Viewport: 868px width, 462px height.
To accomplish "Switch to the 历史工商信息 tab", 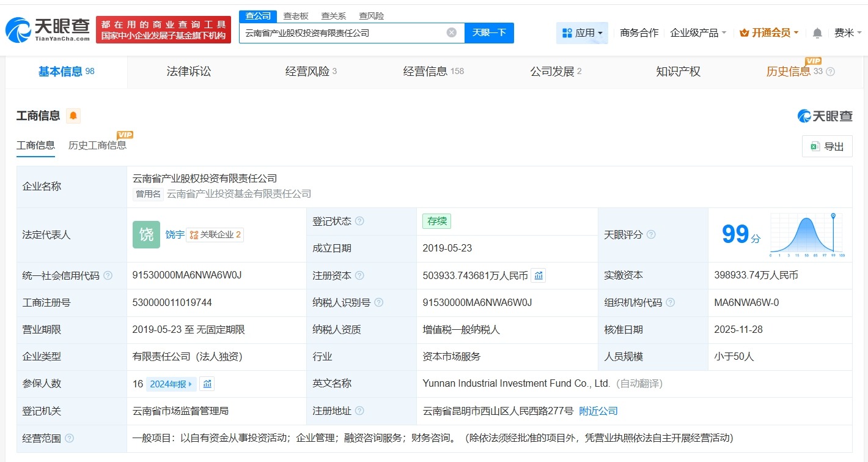I will tap(98, 146).
